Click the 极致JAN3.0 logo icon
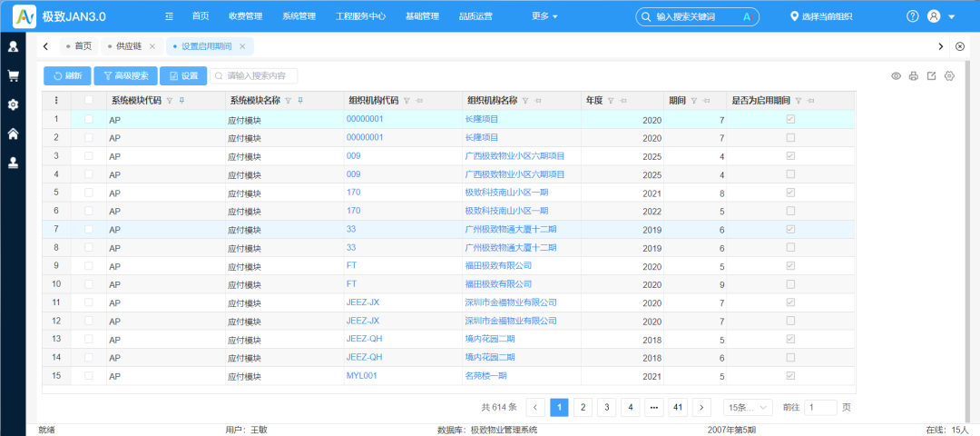 point(24,16)
